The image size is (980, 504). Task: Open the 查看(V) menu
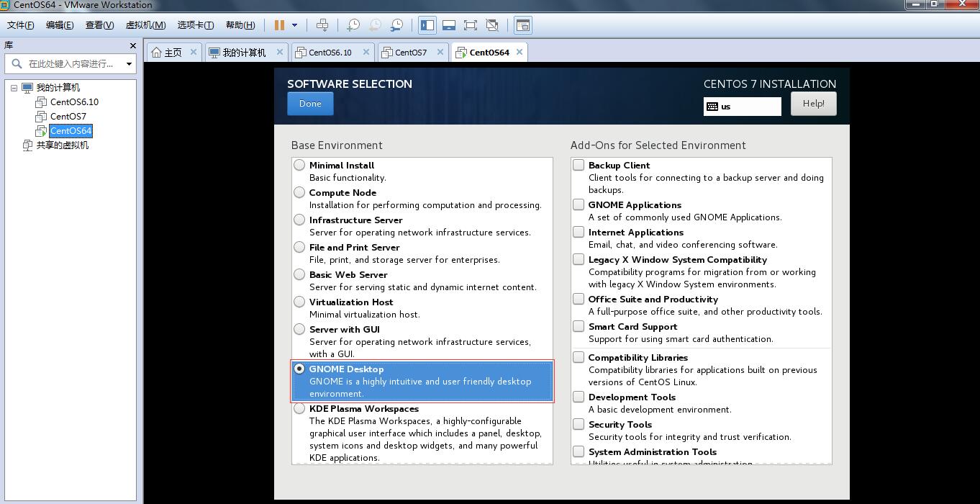tap(99, 25)
